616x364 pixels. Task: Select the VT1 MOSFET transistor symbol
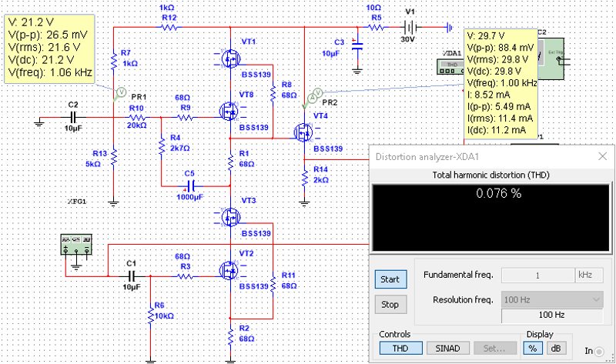[229, 58]
